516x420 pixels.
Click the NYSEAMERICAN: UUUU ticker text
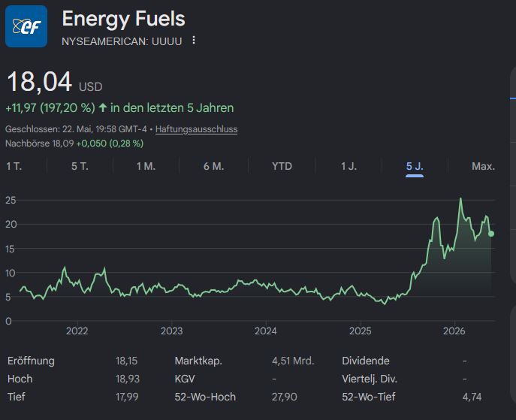122,41
